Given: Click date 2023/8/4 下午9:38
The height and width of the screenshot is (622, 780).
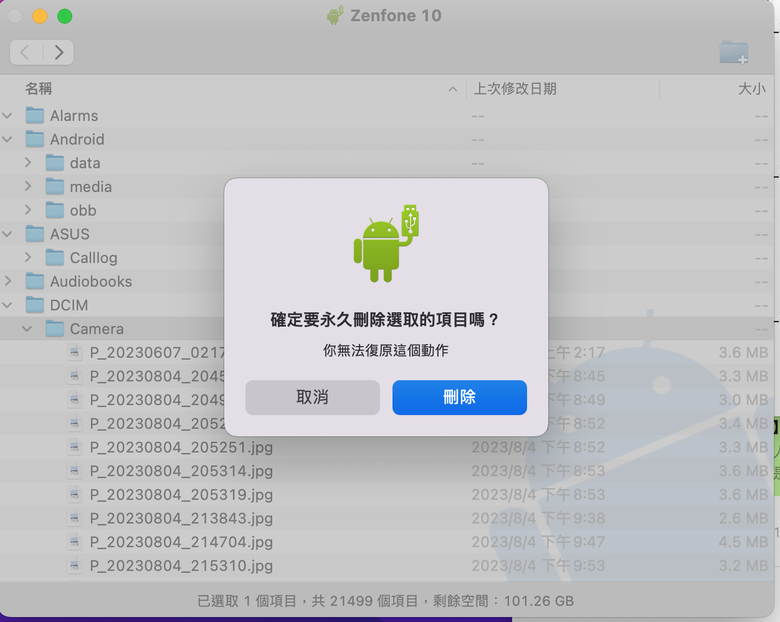Looking at the screenshot, I should [x=538, y=518].
